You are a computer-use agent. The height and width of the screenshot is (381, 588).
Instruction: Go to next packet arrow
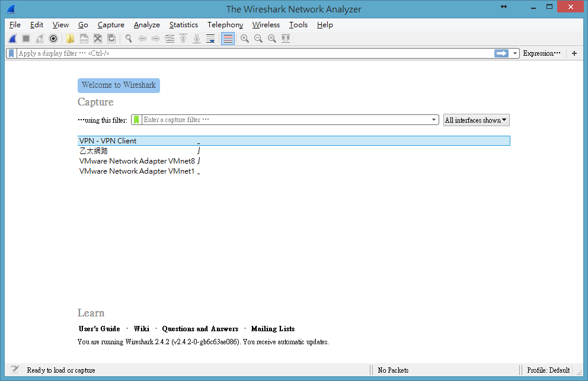[156, 39]
